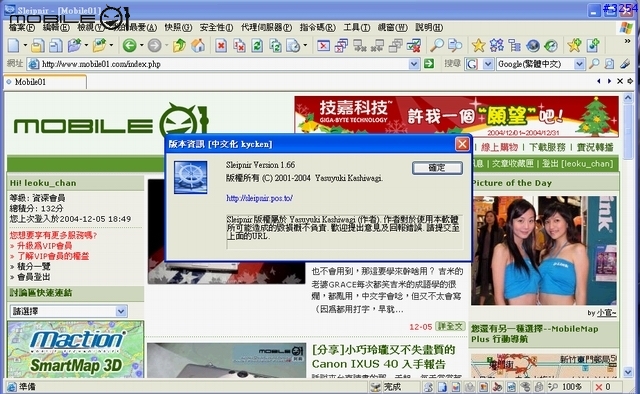Click the highlighter pen search icon
Image resolution: width=640 pixels, height=394 pixels.
(625, 64)
